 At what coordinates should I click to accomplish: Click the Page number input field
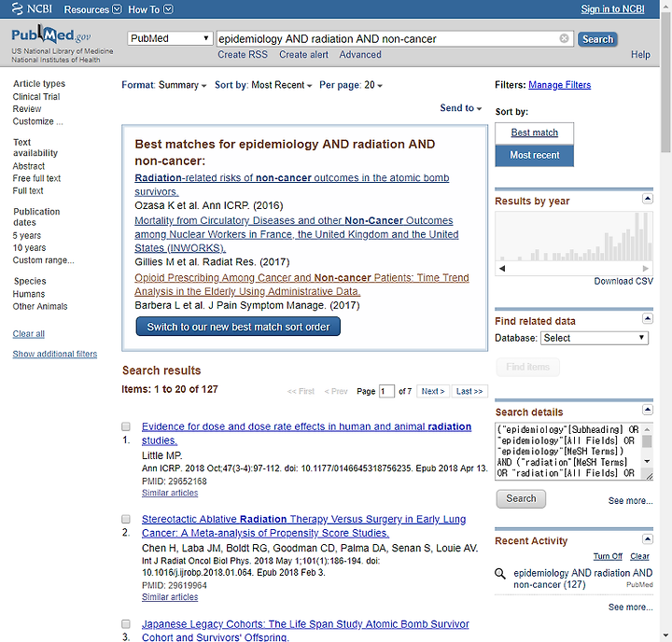click(386, 391)
